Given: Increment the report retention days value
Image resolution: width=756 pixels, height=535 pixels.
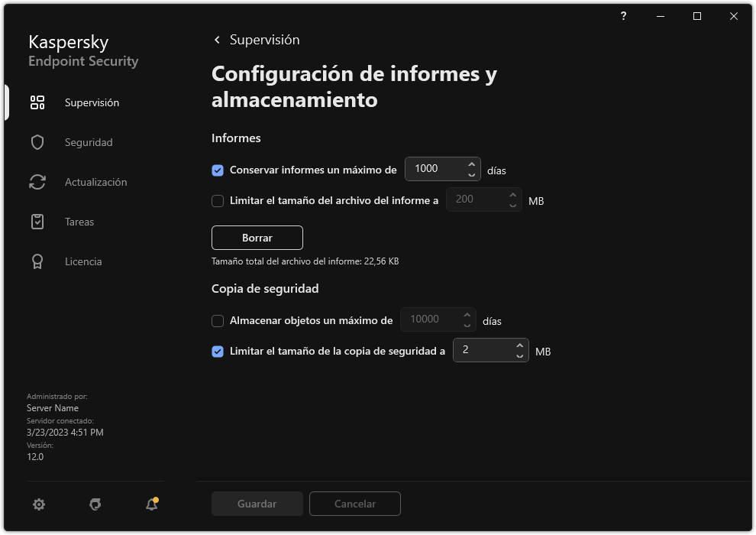Looking at the screenshot, I should click(472, 165).
